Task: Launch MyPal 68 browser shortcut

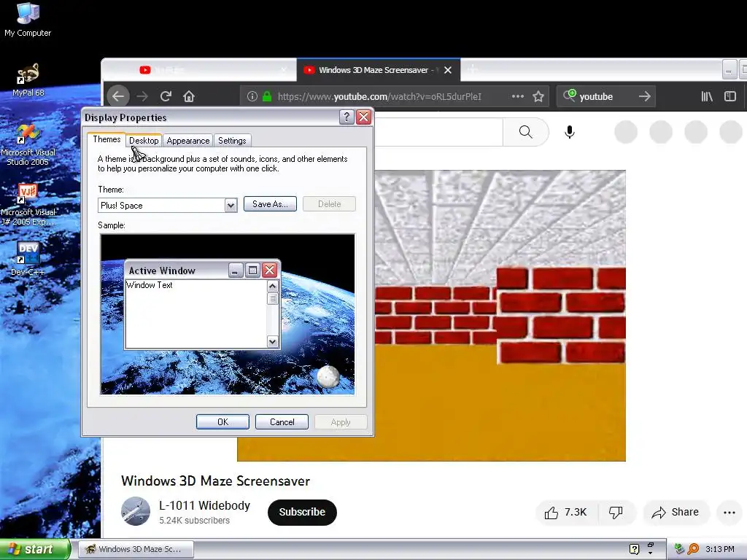Action: click(x=28, y=80)
